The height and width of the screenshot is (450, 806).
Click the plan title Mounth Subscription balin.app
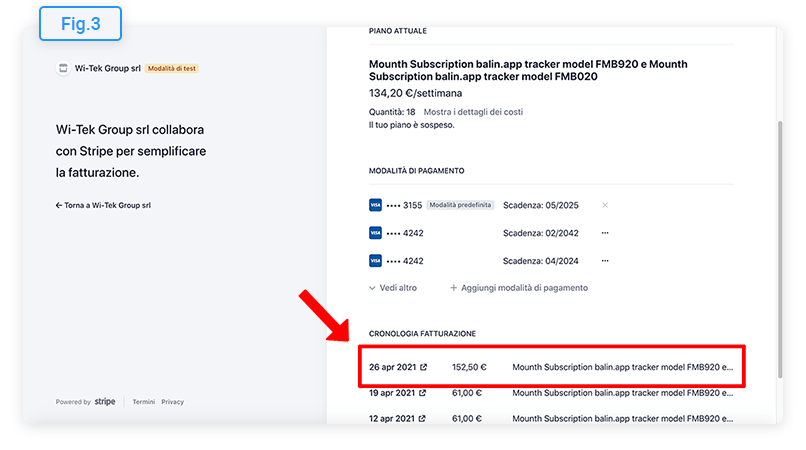click(x=528, y=70)
